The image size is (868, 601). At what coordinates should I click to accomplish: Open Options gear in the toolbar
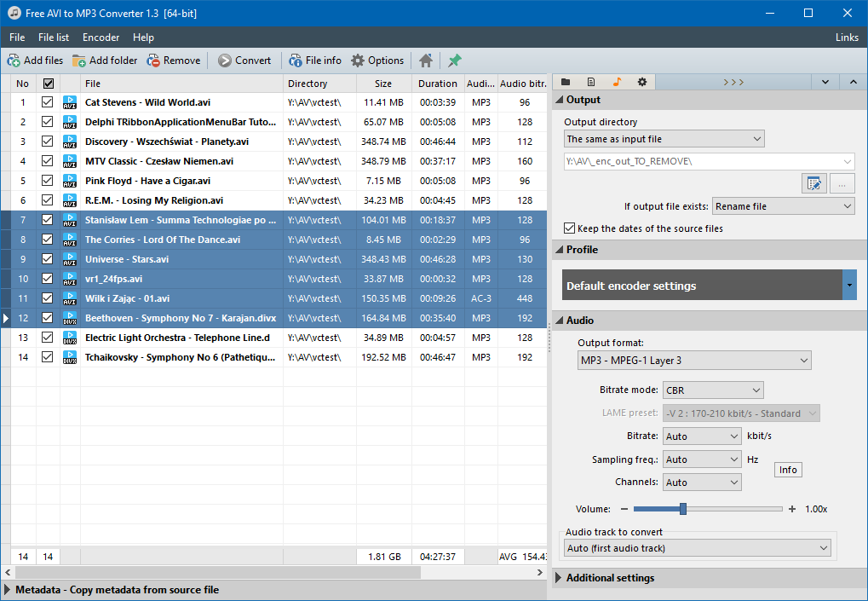358,61
